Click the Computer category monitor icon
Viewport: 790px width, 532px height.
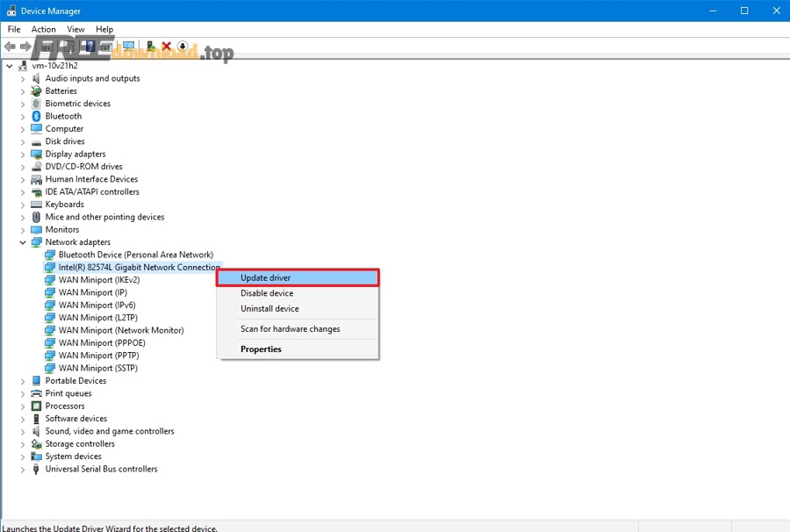pos(36,128)
